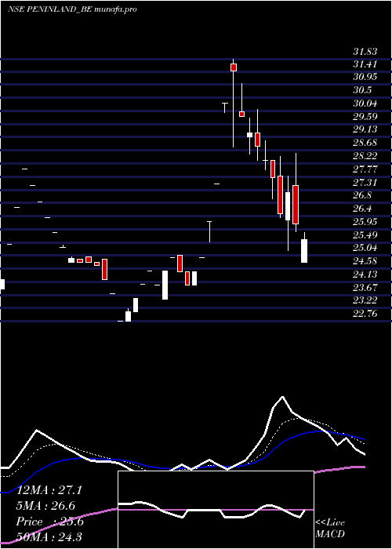Click the highest red candle near 31.41
The height and width of the screenshot is (549, 392).
[234, 67]
